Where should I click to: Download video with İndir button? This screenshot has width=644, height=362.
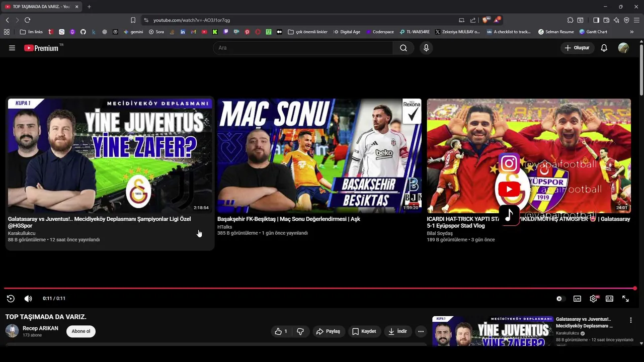[x=397, y=331]
